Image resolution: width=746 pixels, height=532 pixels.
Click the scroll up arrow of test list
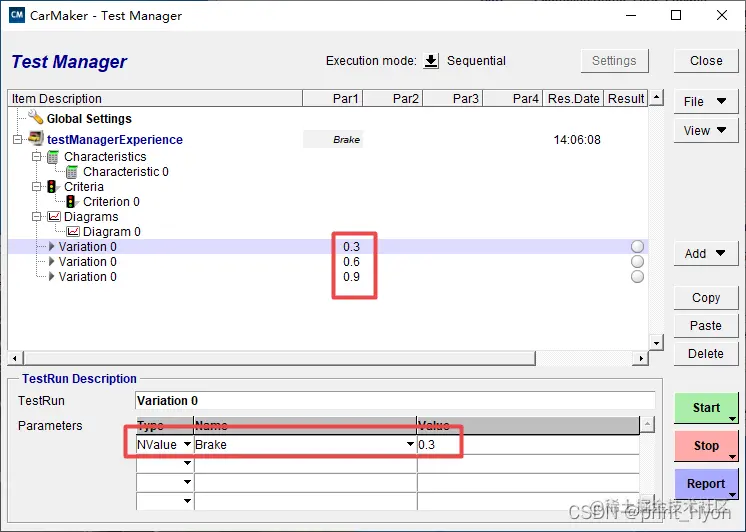[x=656, y=98]
